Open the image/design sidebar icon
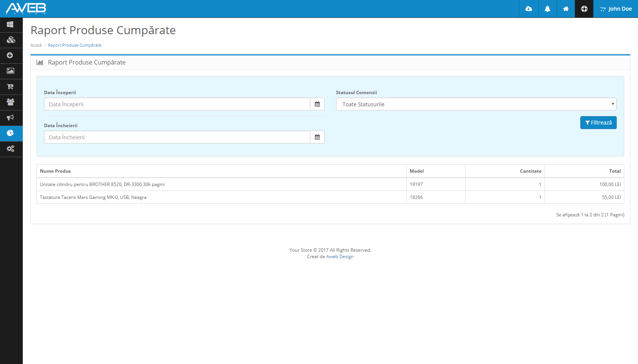 11,71
